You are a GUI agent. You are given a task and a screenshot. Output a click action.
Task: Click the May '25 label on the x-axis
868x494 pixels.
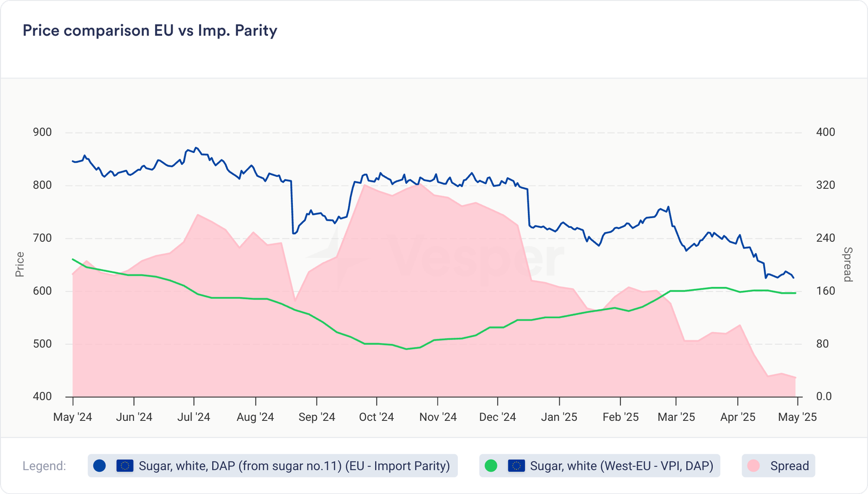797,417
